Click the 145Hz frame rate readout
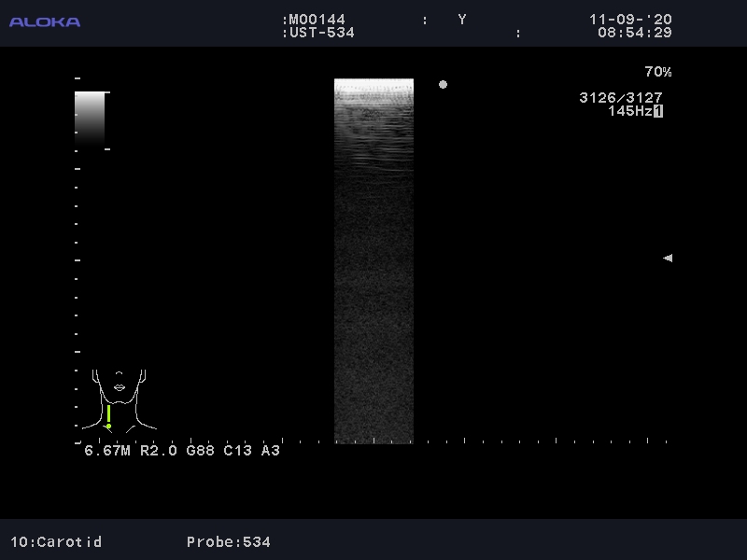 click(x=629, y=111)
